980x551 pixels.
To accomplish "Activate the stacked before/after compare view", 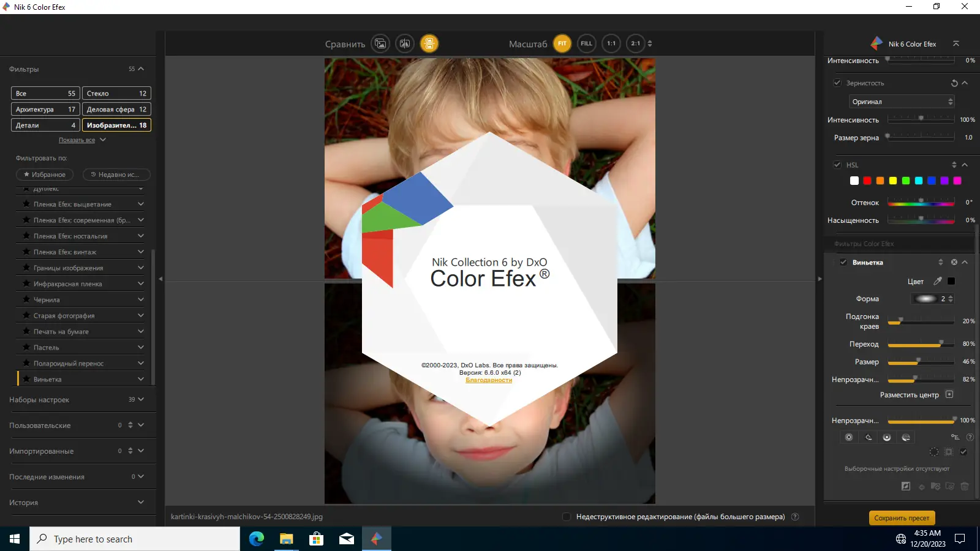I will click(x=429, y=43).
